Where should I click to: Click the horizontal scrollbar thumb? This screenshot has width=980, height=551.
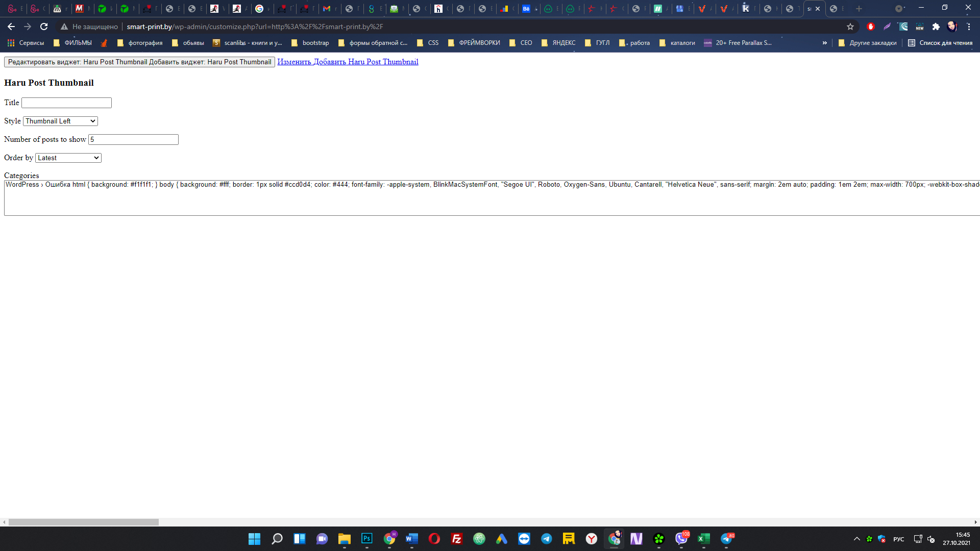(83, 522)
